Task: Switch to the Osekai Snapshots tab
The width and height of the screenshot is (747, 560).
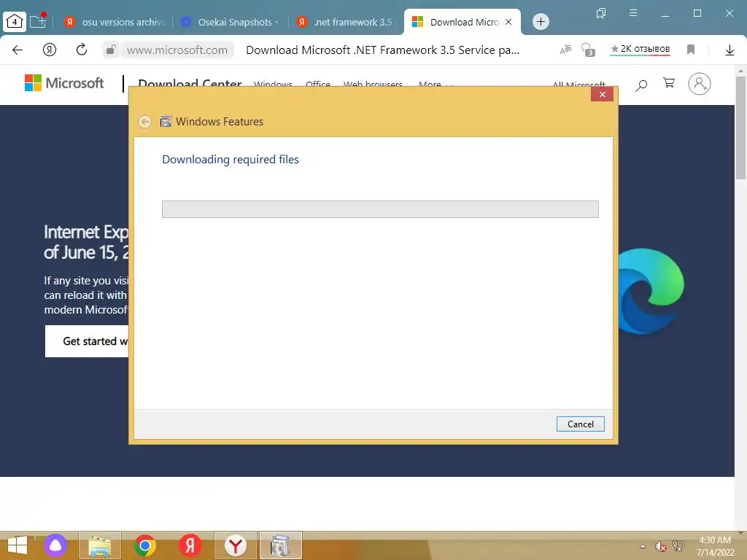Action: pyautogui.click(x=230, y=22)
